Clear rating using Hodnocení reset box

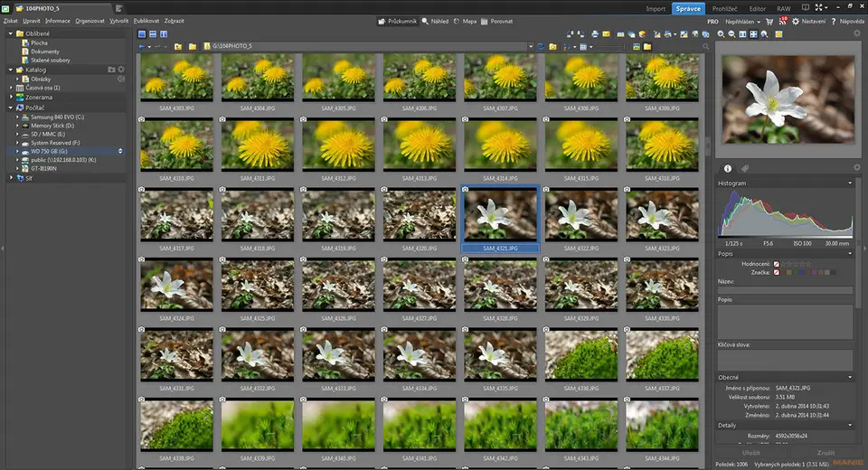[776, 263]
